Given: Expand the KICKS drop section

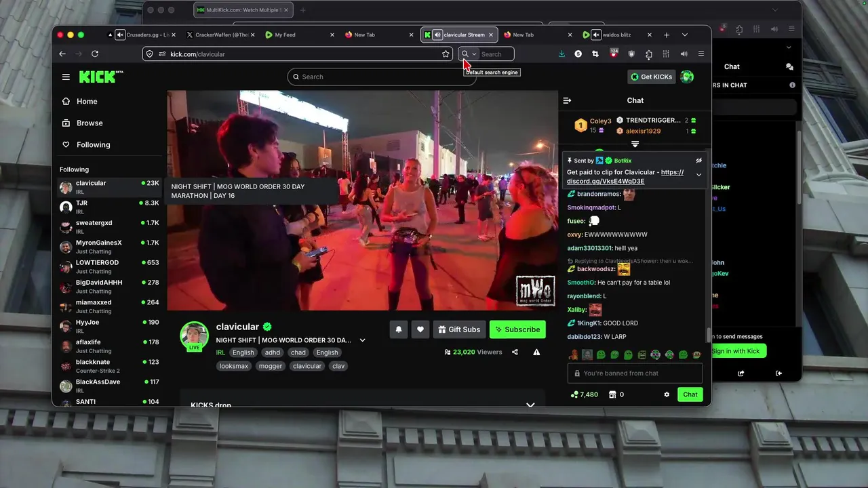Looking at the screenshot, I should (530, 405).
